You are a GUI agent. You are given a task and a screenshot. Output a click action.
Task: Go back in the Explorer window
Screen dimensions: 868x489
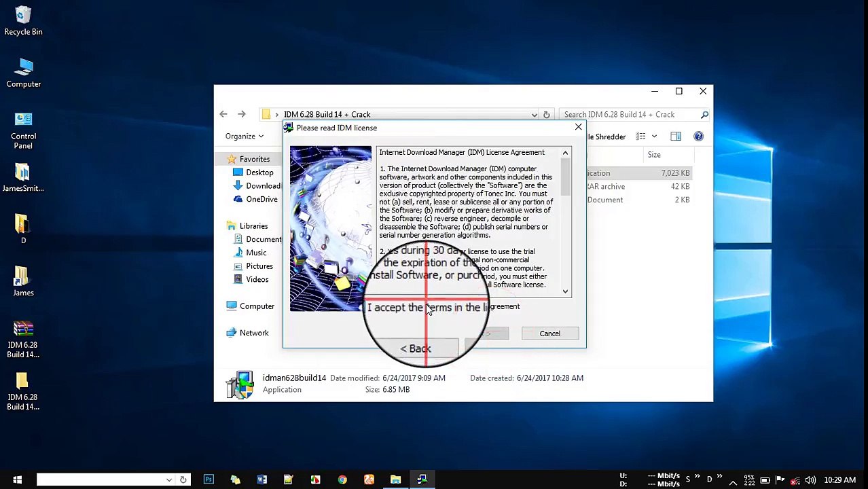pos(223,114)
